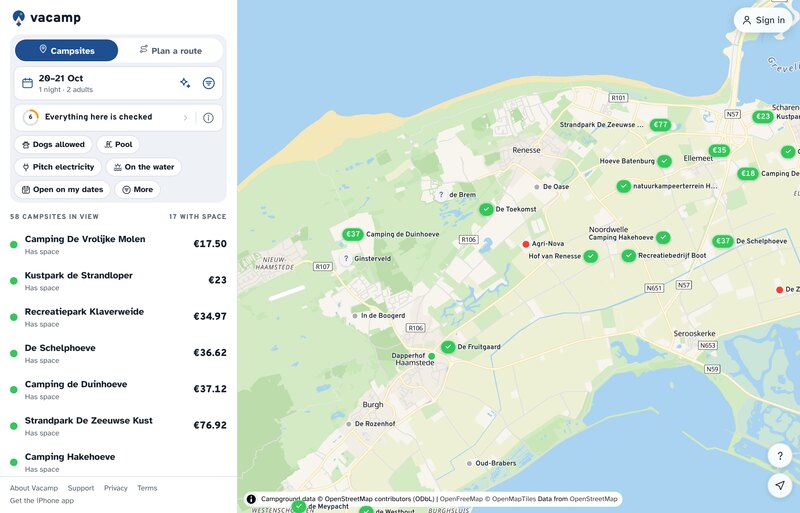Click the Camping Hakehoeve check marker

[x=663, y=237]
